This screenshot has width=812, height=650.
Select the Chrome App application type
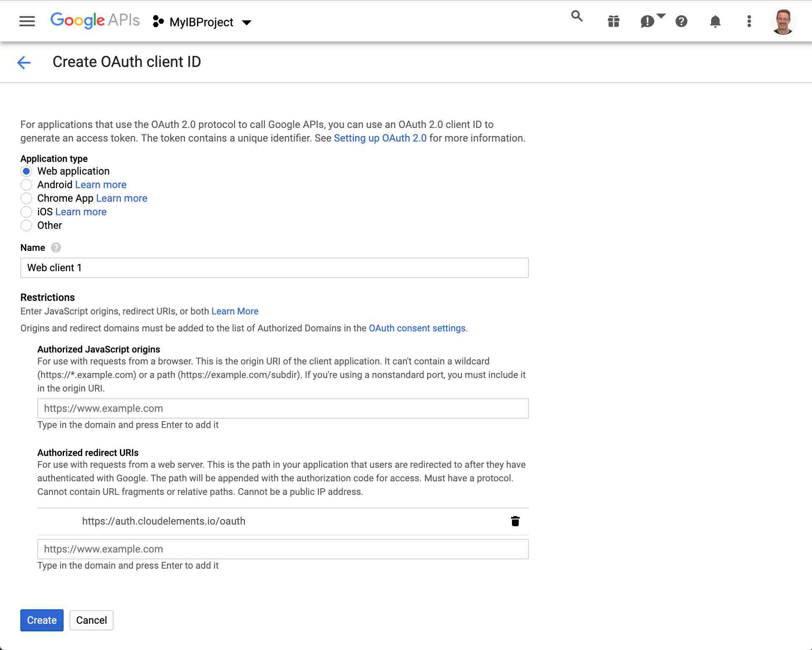26,198
